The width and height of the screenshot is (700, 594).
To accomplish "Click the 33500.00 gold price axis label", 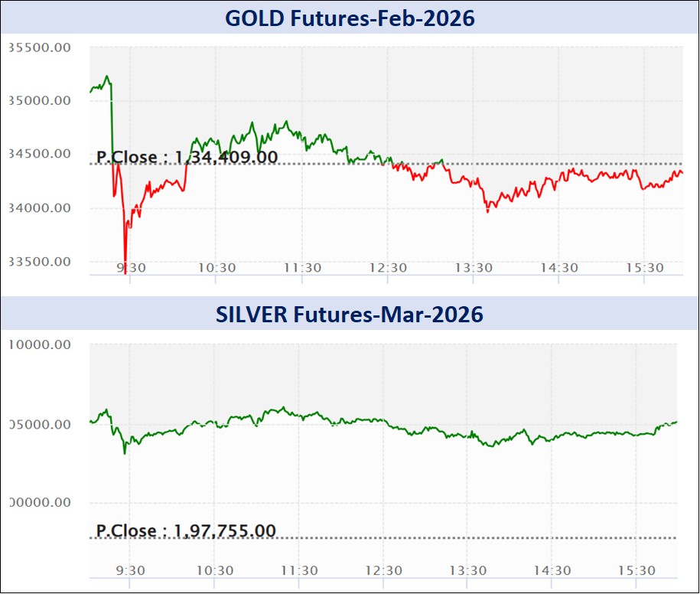I will click(39, 262).
